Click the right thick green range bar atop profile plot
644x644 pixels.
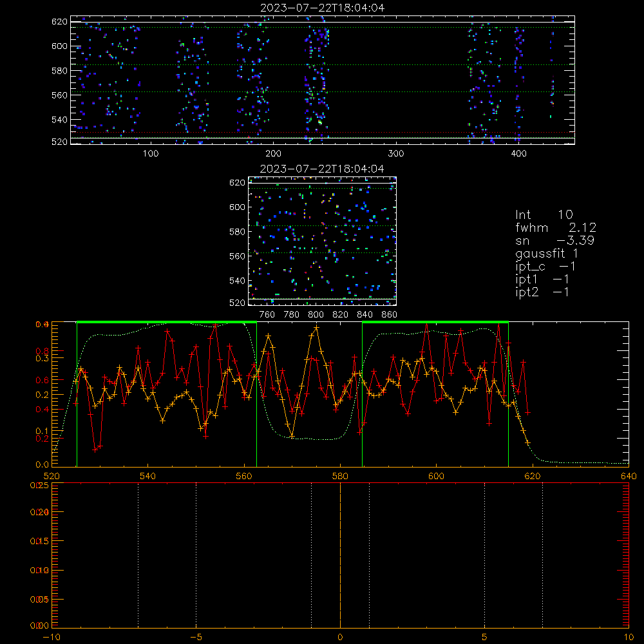[x=435, y=322]
